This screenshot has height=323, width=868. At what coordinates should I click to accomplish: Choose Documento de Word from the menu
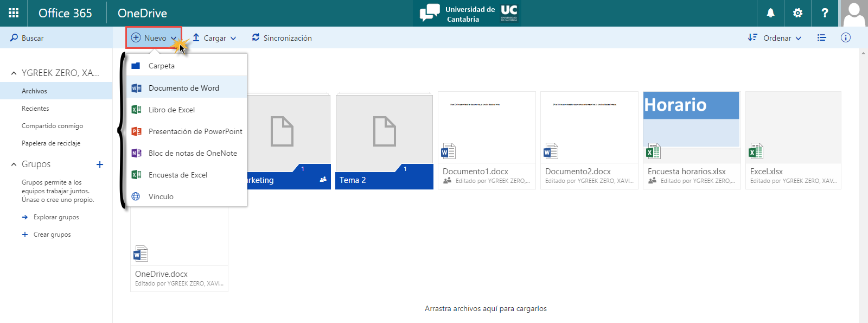coord(187,88)
